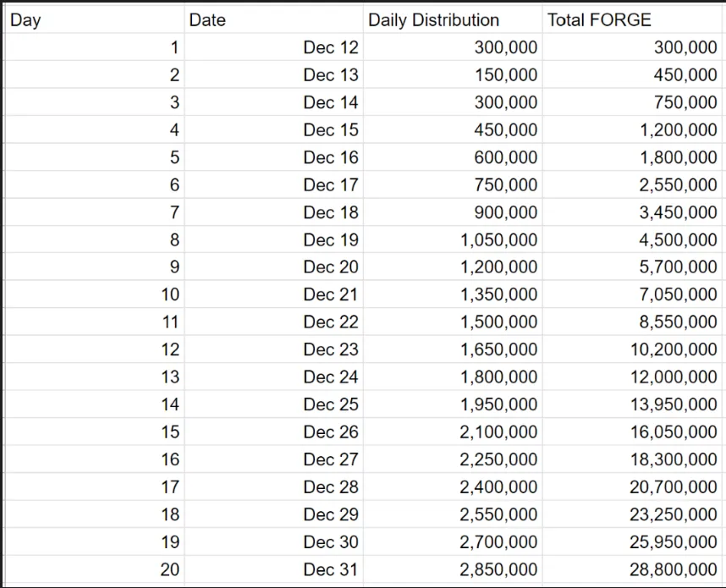Viewport: 726px width, 588px height.
Task: Select the 28,800,000 total cell
Action: 632,569
